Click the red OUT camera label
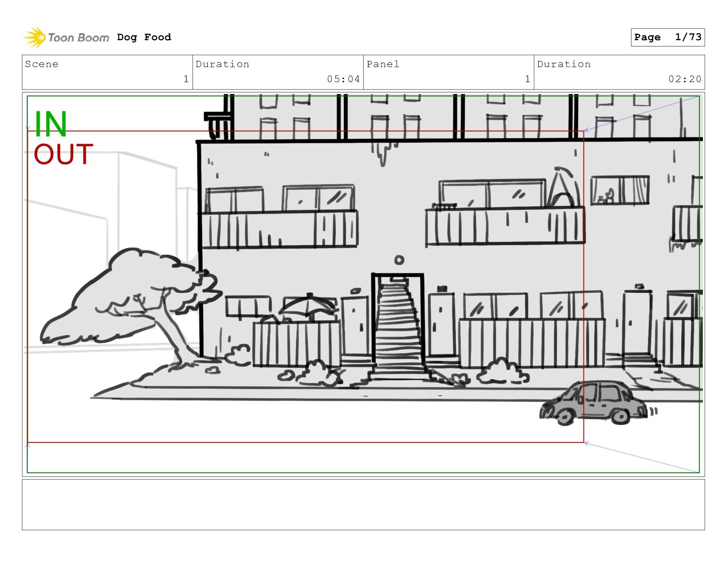This screenshot has height=563, width=728. (64, 154)
